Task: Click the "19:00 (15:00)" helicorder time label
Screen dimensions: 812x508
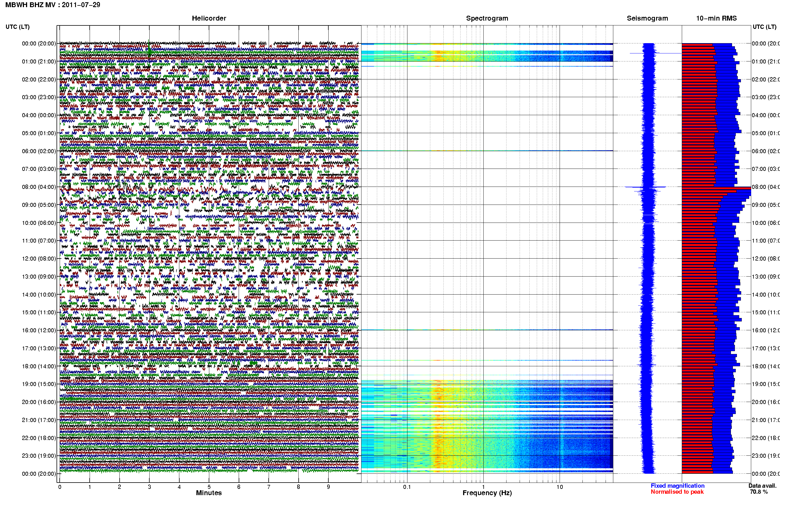Action: click(39, 384)
